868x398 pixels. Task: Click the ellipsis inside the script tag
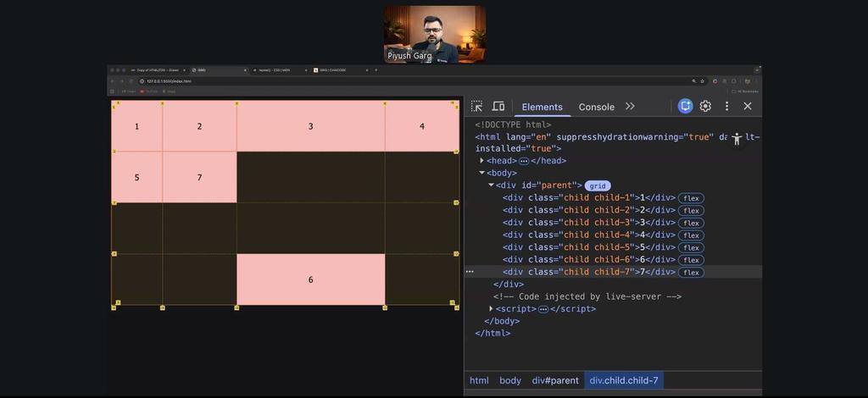point(543,309)
